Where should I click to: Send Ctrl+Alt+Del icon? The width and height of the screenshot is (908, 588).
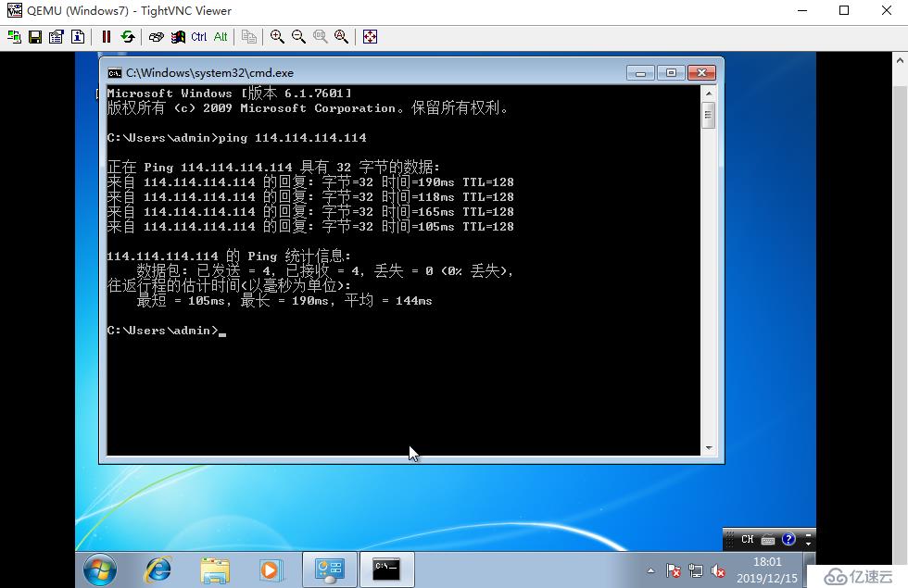click(x=157, y=37)
